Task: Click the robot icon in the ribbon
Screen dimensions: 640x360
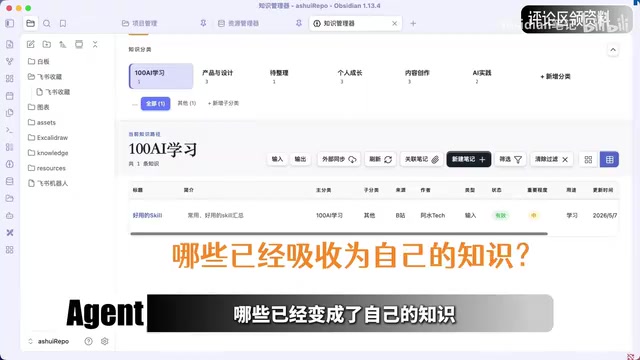Action: click(9, 216)
